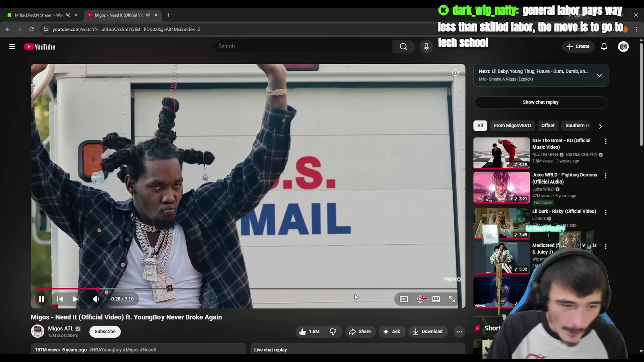Seek along the video progress bar
The height and width of the screenshot is (362, 644).
pos(248,289)
